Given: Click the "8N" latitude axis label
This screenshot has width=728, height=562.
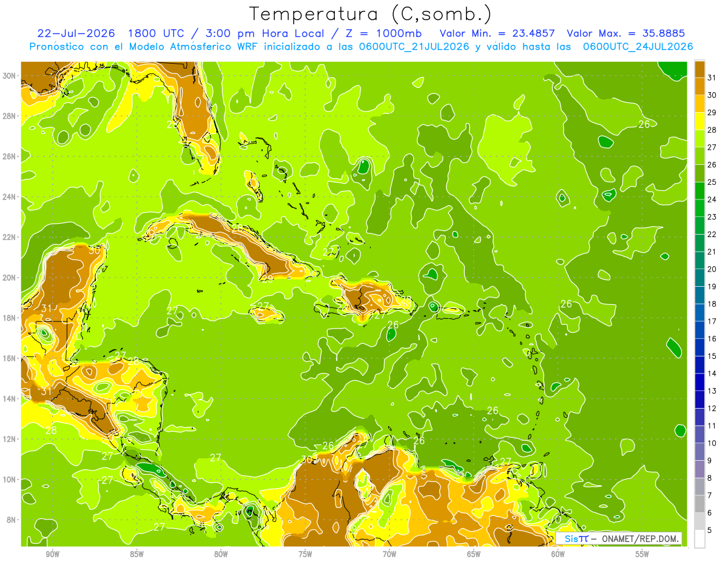Looking at the screenshot, I should [x=12, y=520].
